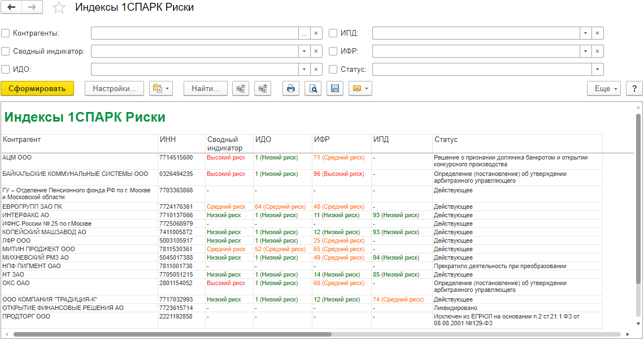
Task: Click INN cell 7724176361
Action: [181, 207]
